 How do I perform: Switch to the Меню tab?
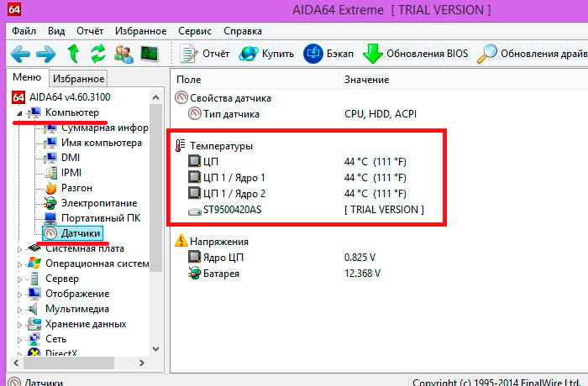pos(27,77)
